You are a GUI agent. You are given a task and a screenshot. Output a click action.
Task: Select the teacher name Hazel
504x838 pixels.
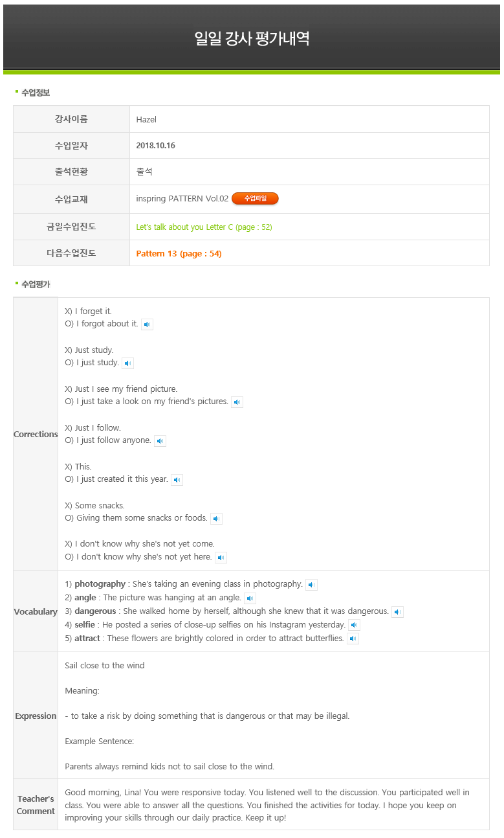(x=146, y=120)
